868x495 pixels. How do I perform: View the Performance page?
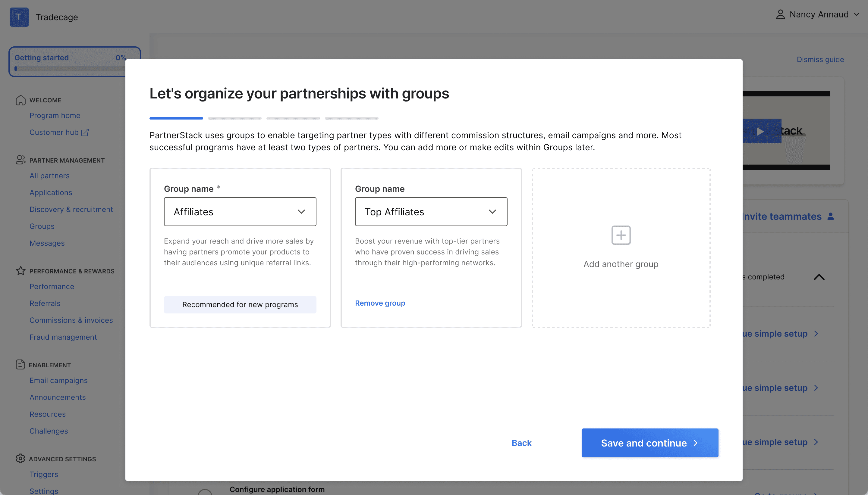[x=52, y=287]
